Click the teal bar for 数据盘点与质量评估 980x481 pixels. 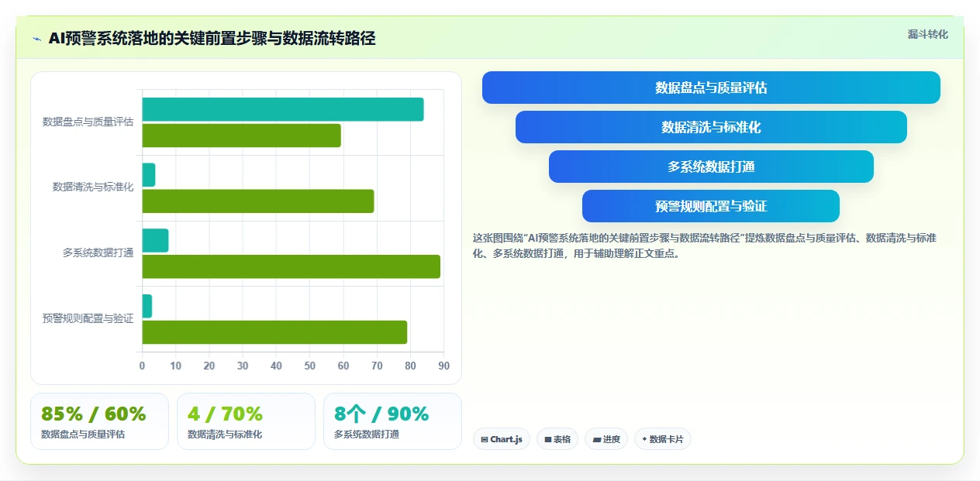tap(283, 109)
